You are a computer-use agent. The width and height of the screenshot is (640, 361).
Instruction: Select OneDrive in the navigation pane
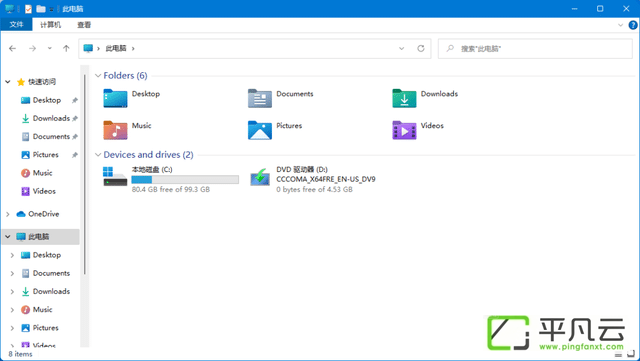click(x=44, y=214)
